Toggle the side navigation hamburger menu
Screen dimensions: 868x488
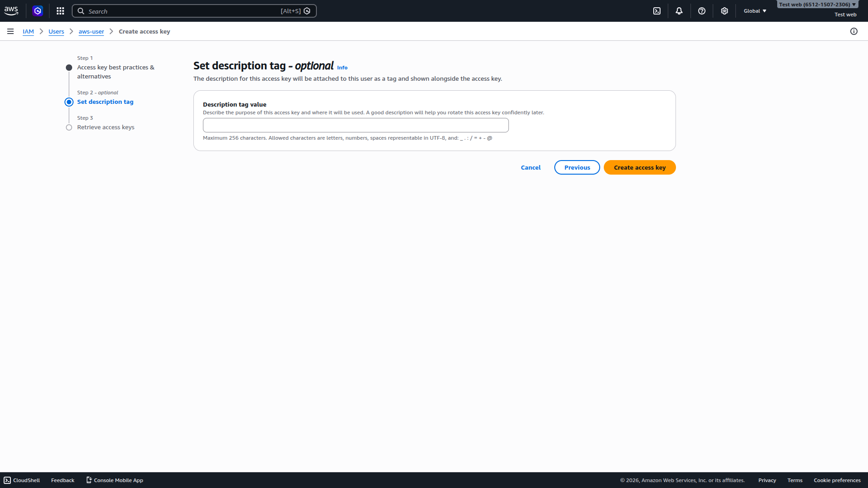[x=10, y=31]
